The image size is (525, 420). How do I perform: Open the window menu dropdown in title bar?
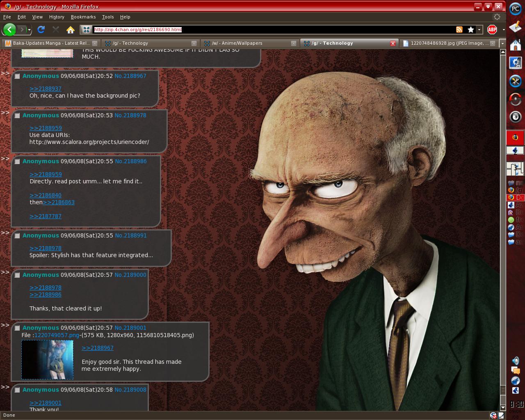click(488, 7)
